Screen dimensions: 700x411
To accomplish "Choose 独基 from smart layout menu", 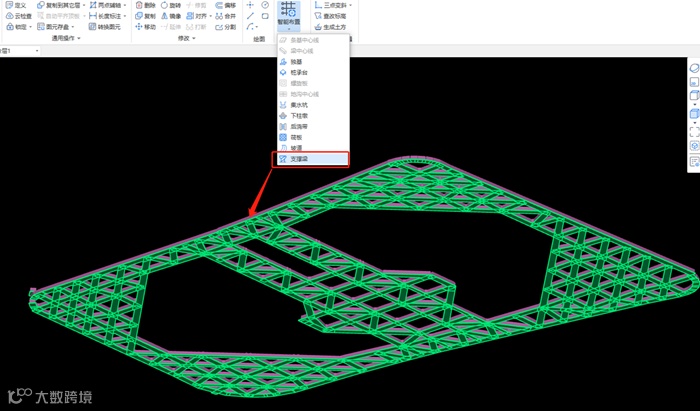I will [312, 62].
